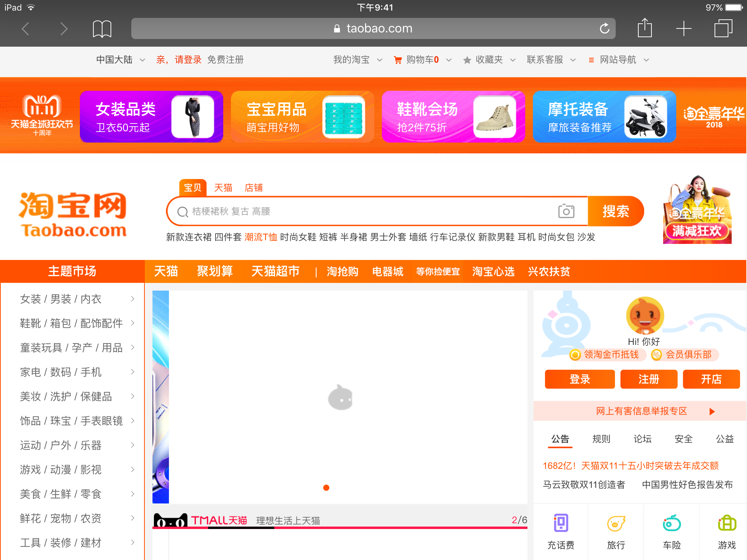This screenshot has height=560, width=747.
Task: Expand 联系客服 dropdown arrow
Action: [573, 60]
